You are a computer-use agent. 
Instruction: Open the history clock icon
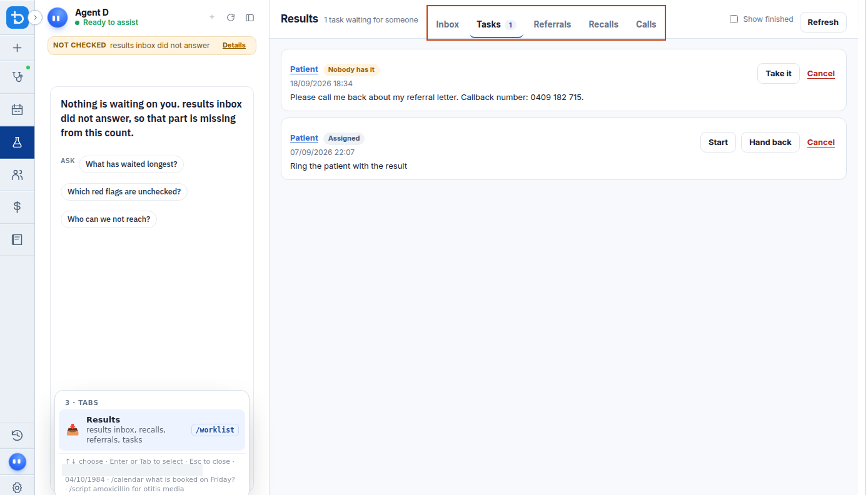point(17,436)
